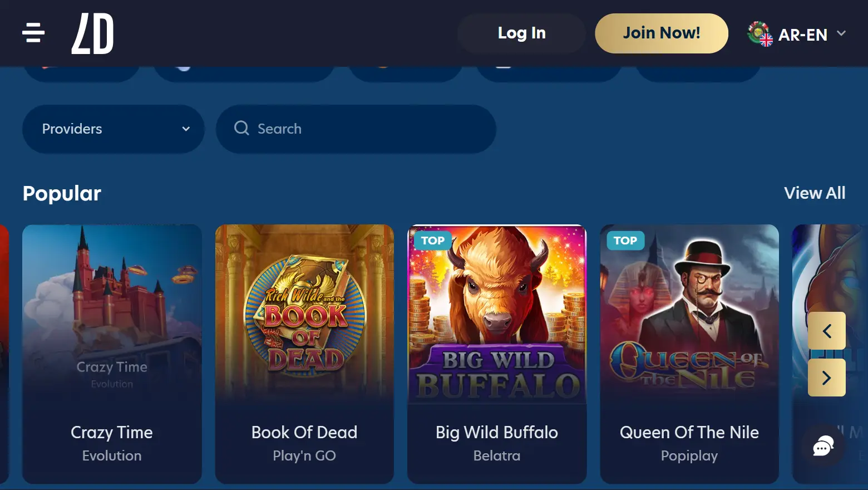The width and height of the screenshot is (868, 490).
Task: Expand the AR-EN language selector
Action: 797,35
